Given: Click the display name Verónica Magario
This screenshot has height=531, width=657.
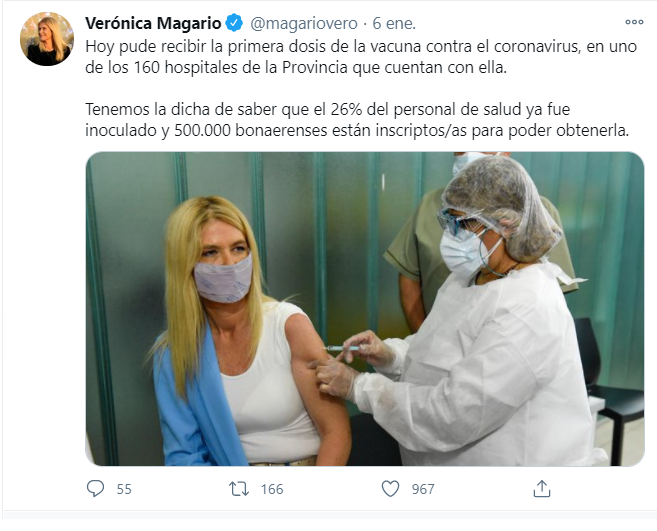Looking at the screenshot, I should 153,23.
